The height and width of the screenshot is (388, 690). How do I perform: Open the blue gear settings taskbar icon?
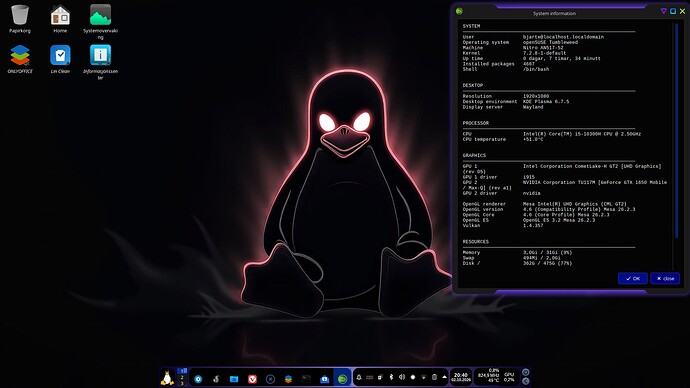198,379
